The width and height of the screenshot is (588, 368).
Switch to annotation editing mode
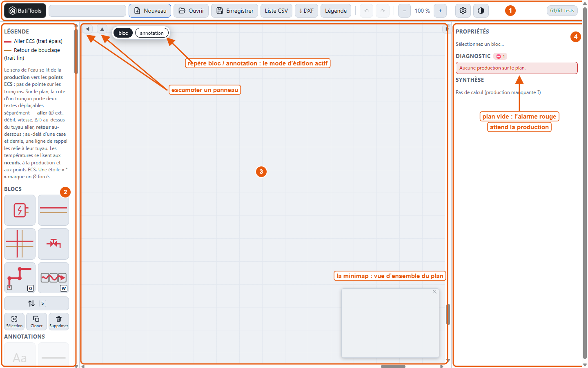point(152,33)
